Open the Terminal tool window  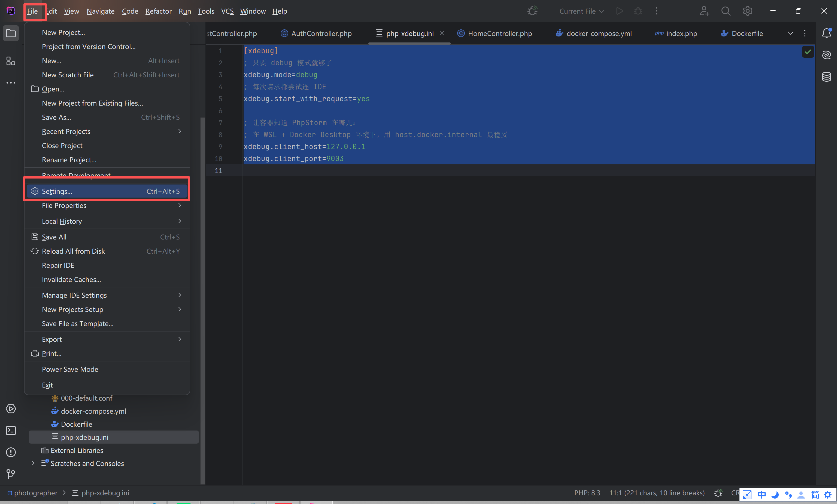click(x=11, y=430)
